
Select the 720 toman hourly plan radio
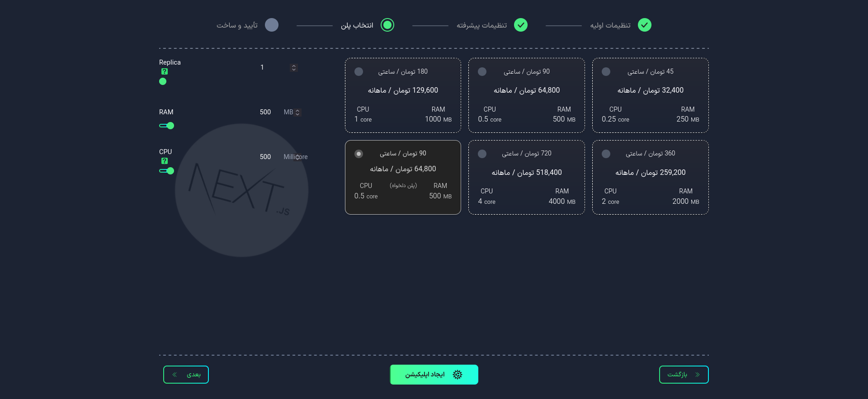point(482,154)
